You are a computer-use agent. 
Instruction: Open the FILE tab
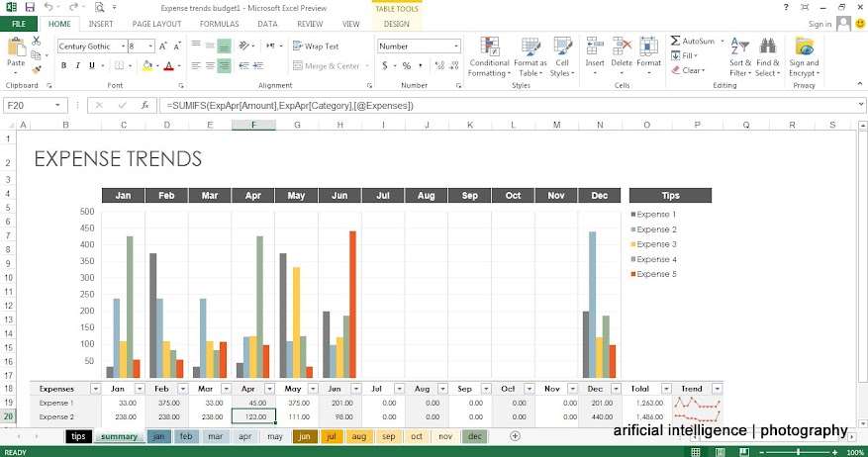pyautogui.click(x=19, y=24)
